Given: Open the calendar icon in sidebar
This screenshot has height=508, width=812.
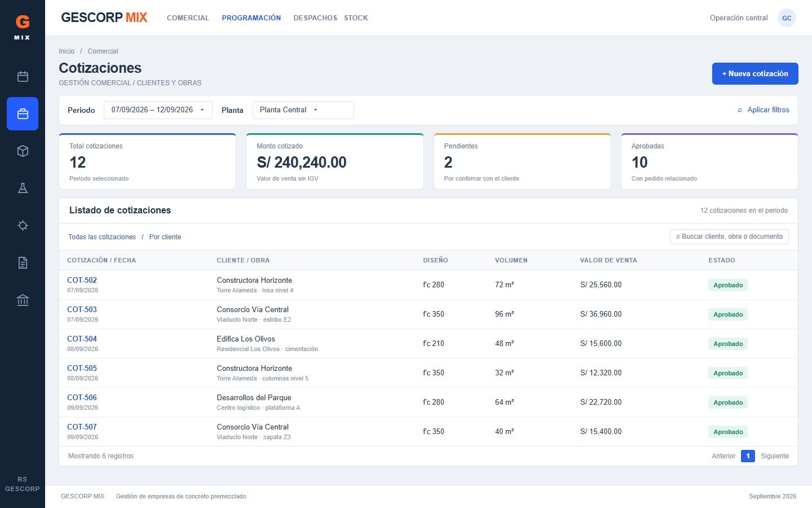Looking at the screenshot, I should pyautogui.click(x=23, y=76).
